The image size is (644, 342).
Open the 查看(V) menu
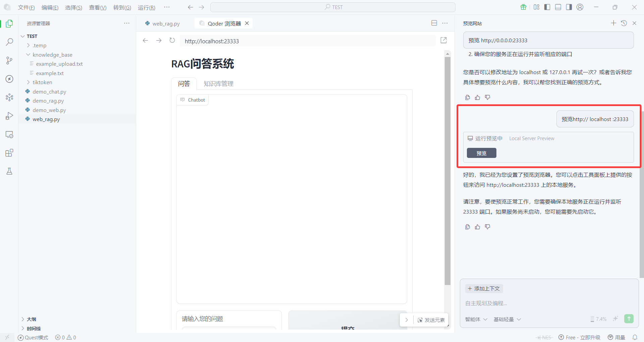click(98, 7)
